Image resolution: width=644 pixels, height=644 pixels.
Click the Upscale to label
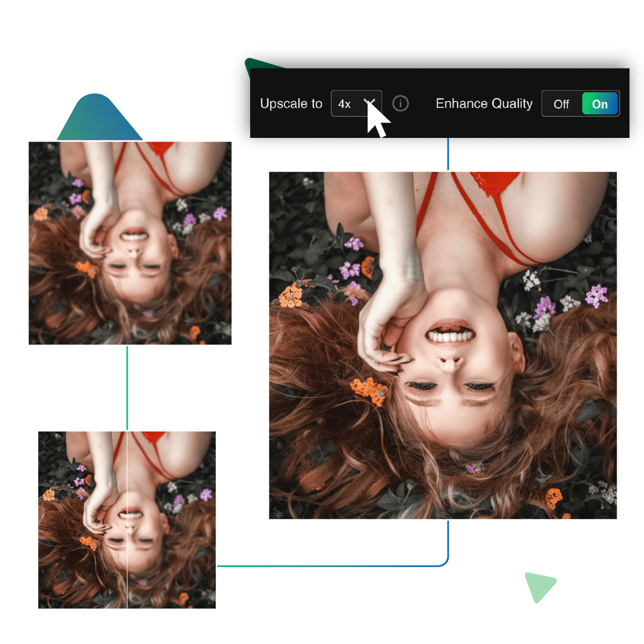291,104
